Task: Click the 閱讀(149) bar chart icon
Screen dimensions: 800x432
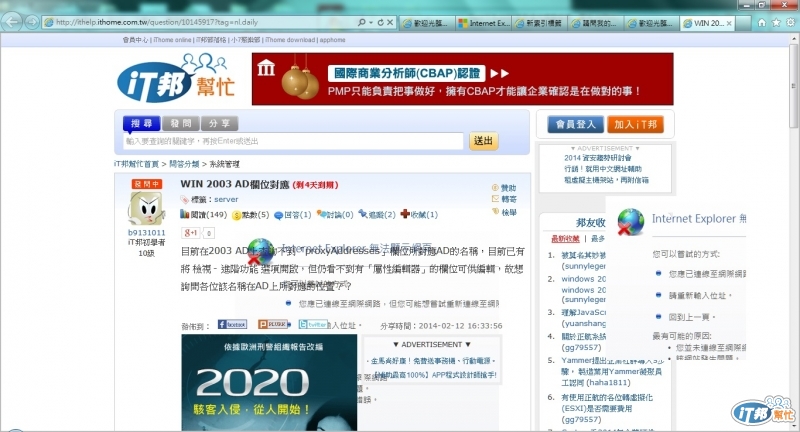Action: (x=184, y=214)
